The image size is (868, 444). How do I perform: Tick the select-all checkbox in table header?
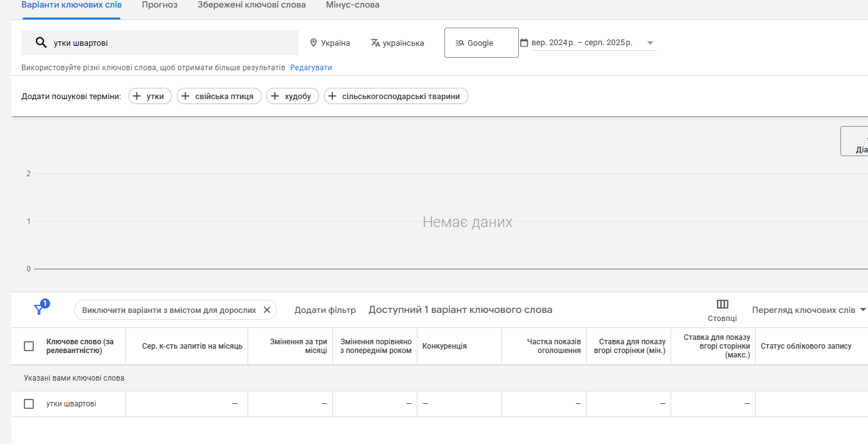pyautogui.click(x=29, y=346)
